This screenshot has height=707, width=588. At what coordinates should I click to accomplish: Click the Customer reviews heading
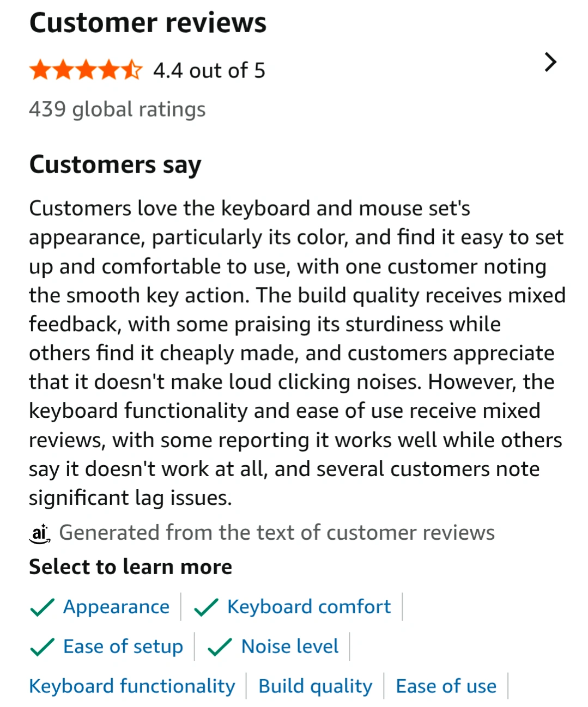click(148, 23)
